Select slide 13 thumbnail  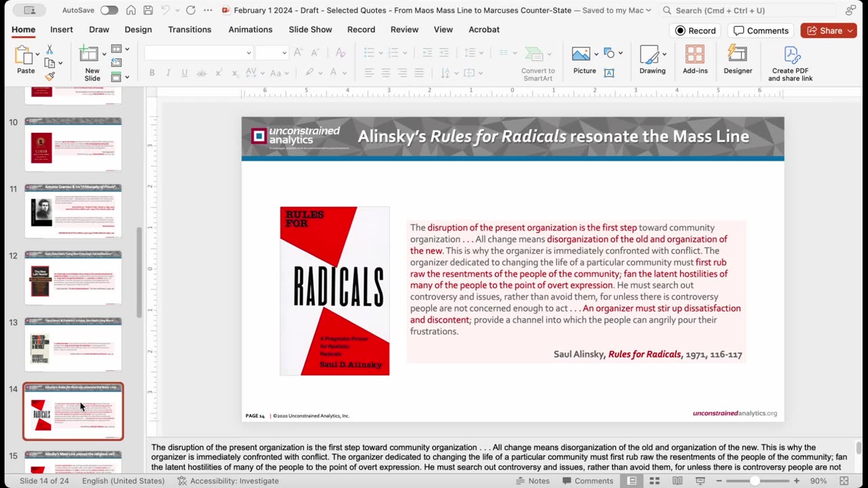(x=73, y=344)
